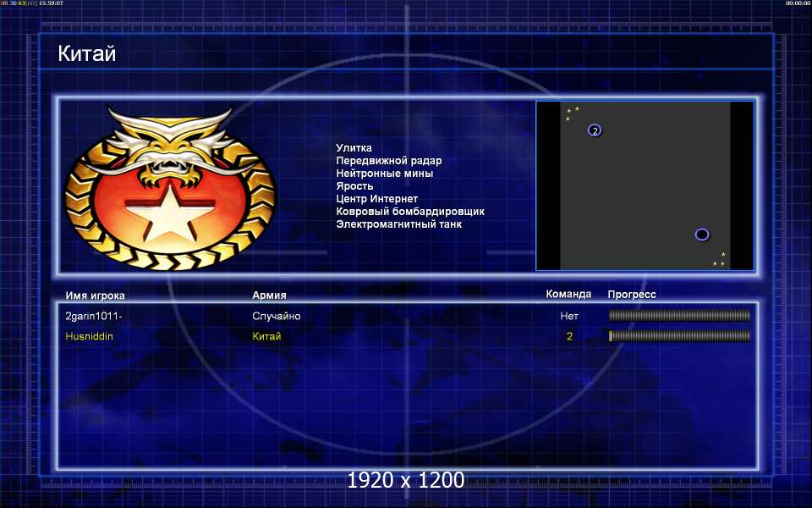The image size is (812, 508).
Task: Click the Имя игрока column header
Action: pos(96,295)
